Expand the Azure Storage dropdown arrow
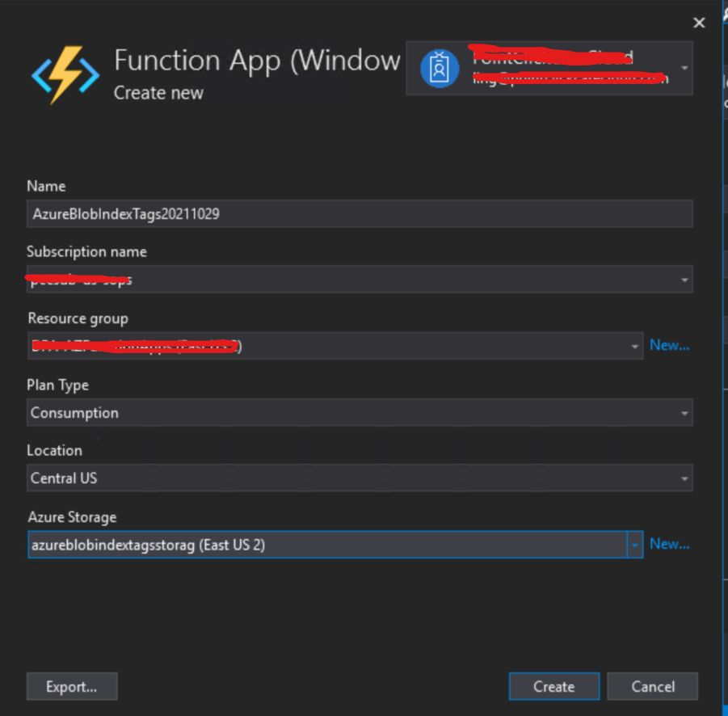This screenshot has width=728, height=716. click(635, 545)
